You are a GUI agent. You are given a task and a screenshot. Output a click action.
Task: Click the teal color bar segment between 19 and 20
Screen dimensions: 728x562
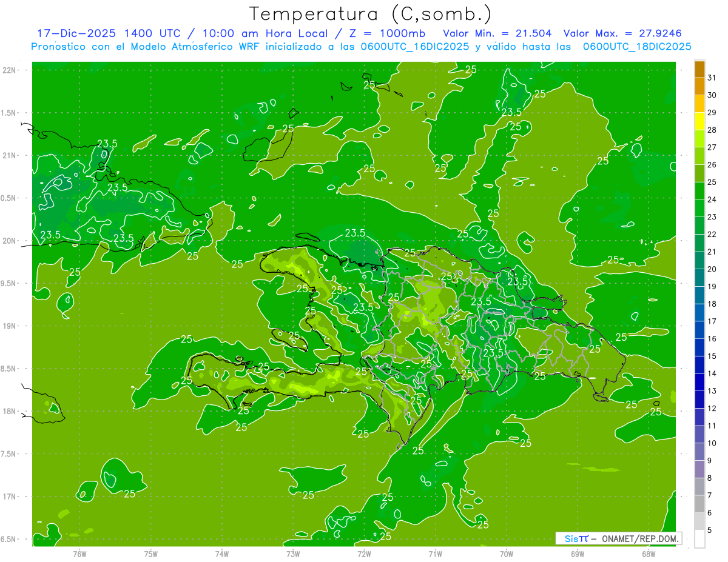[699, 278]
